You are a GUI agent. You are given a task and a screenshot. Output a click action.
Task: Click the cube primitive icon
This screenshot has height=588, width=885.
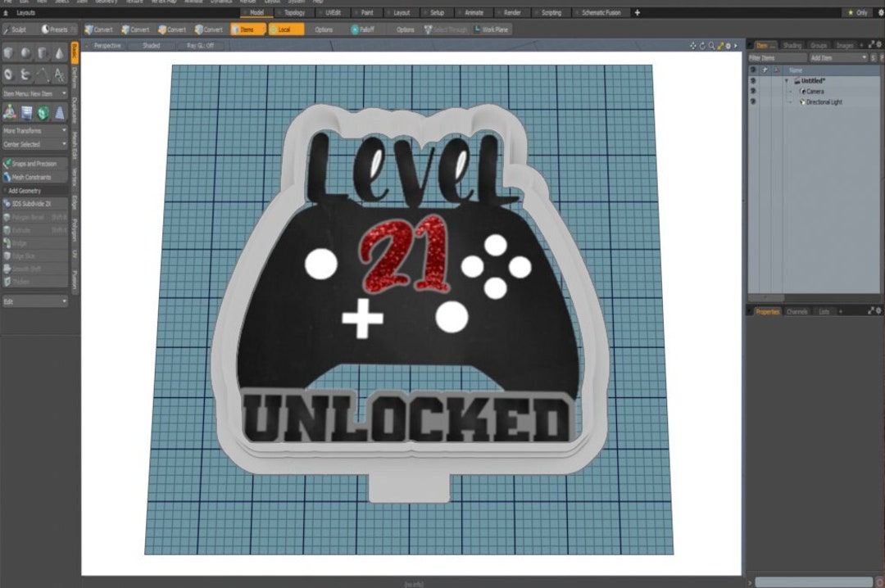[x=10, y=53]
